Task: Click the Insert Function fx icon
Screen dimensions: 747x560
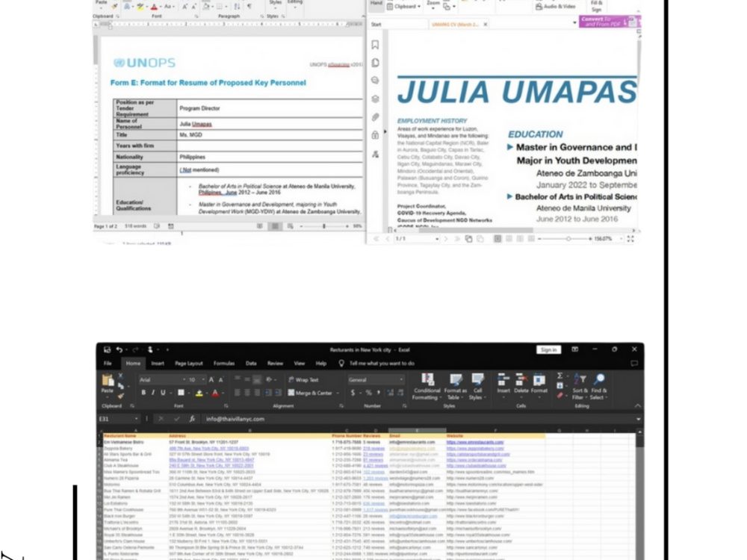Action: point(192,419)
